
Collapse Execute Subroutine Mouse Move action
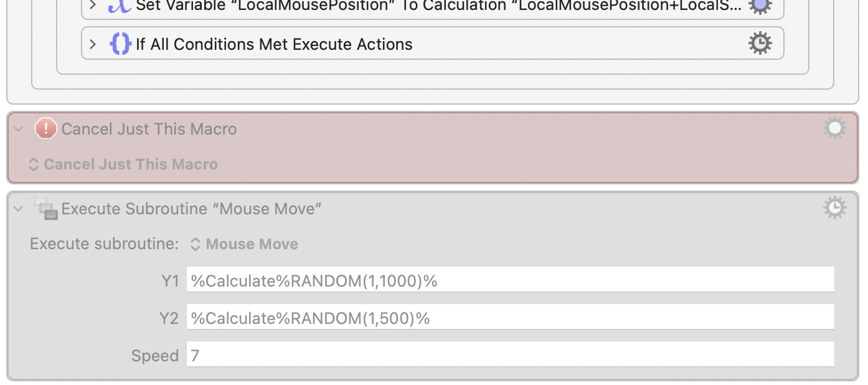click(19, 209)
